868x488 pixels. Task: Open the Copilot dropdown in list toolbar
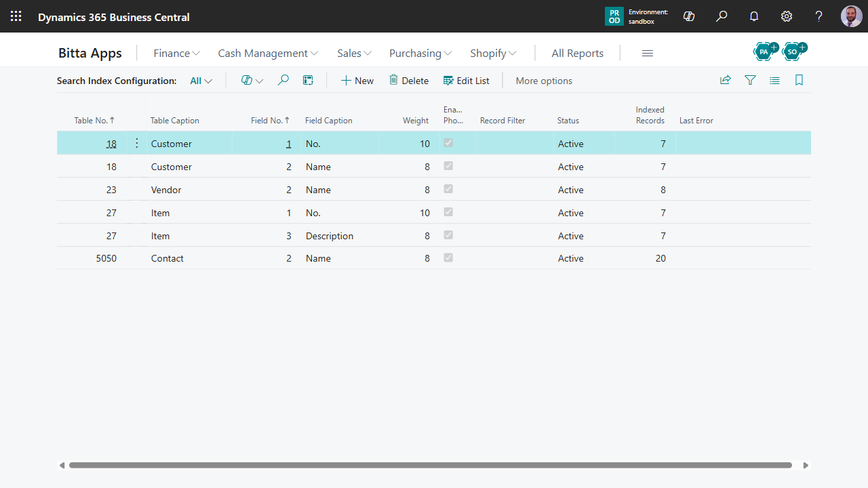click(x=252, y=81)
